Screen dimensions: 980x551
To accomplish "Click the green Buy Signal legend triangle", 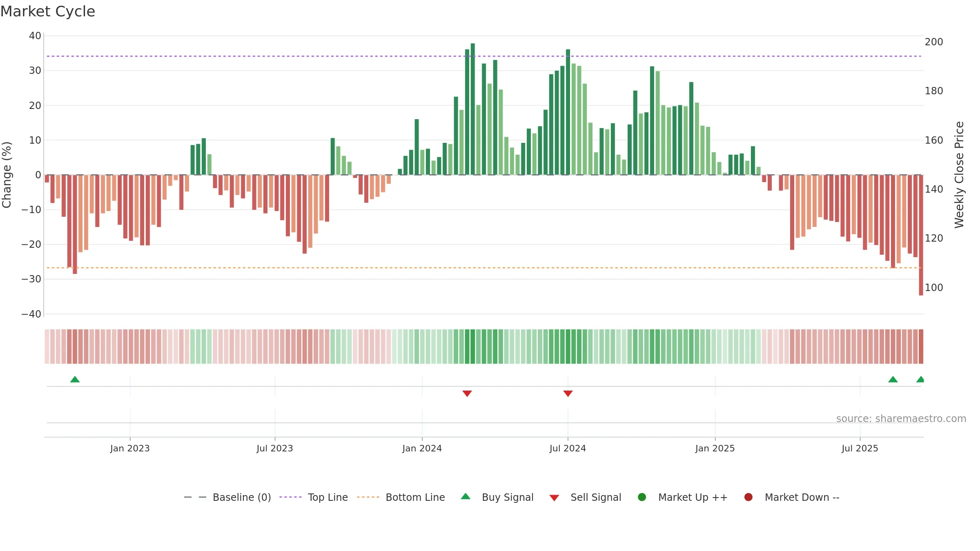I will [x=465, y=496].
